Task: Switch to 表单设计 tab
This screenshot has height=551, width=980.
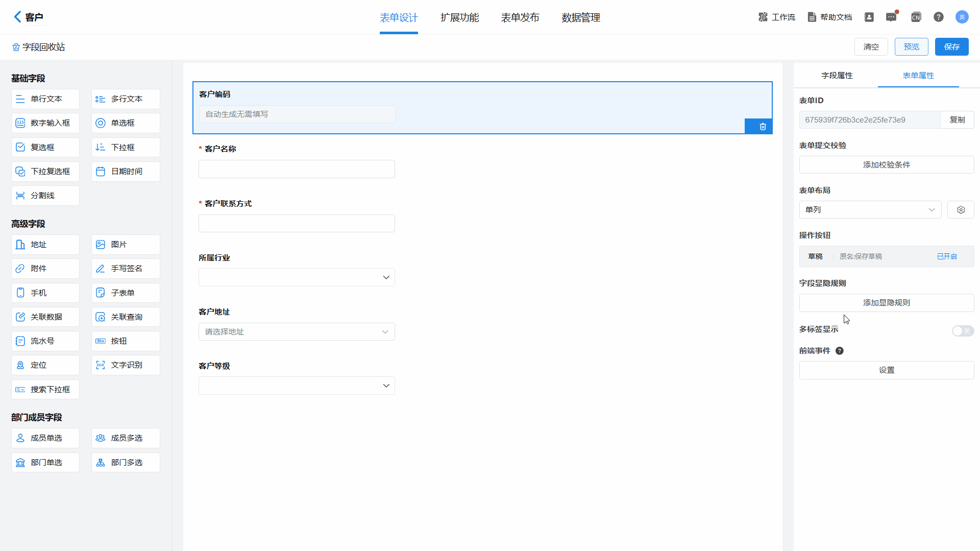Action: tap(399, 18)
